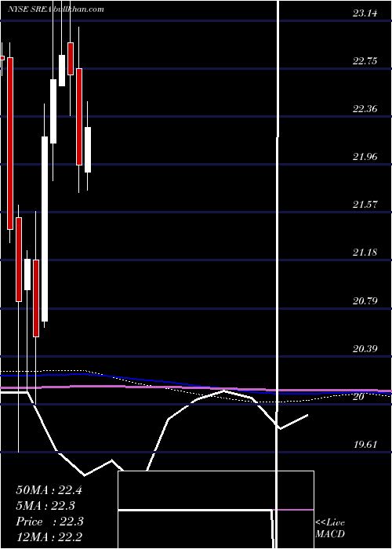Click the 20 price axis label

(x=359, y=397)
